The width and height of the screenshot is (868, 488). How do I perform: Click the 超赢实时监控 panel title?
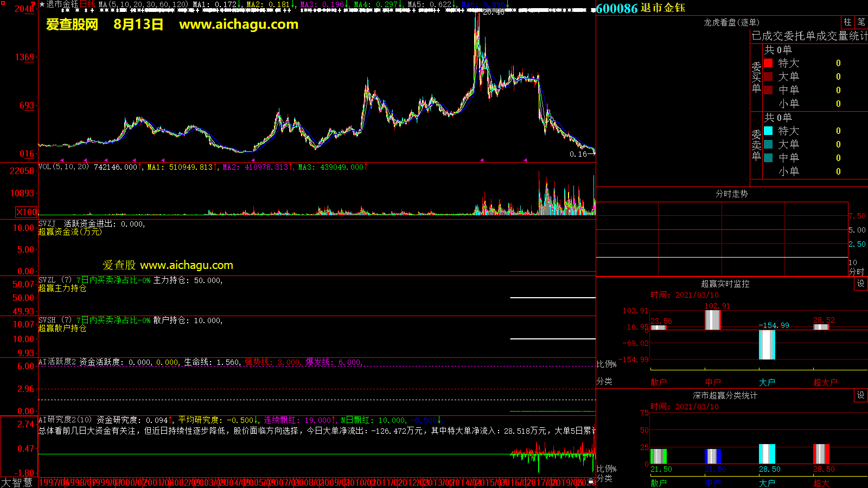click(x=725, y=284)
